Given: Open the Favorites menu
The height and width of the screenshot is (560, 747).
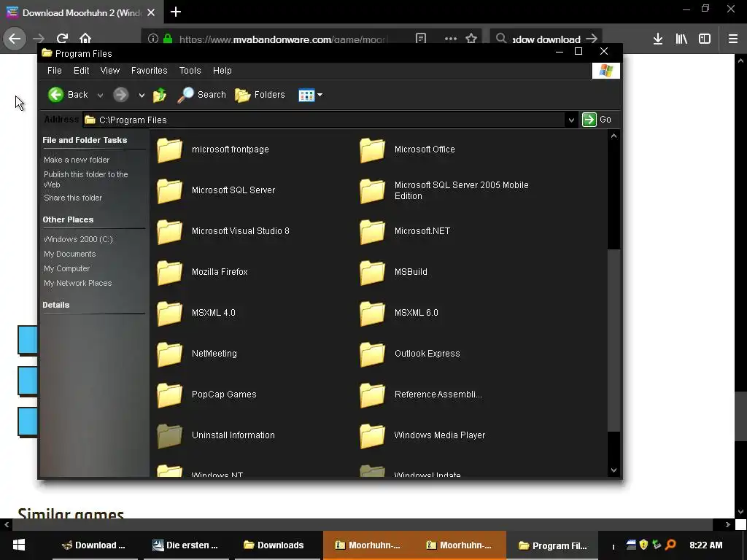Looking at the screenshot, I should pos(149,71).
